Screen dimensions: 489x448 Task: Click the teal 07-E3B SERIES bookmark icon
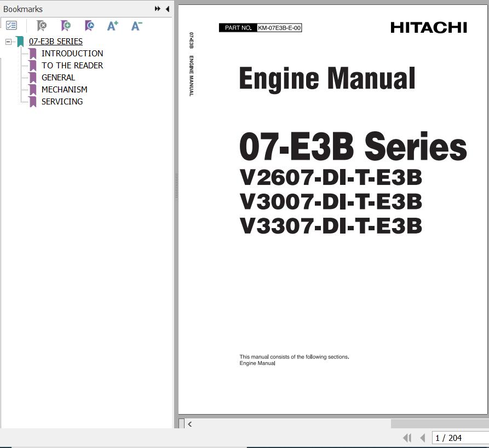pos(20,42)
